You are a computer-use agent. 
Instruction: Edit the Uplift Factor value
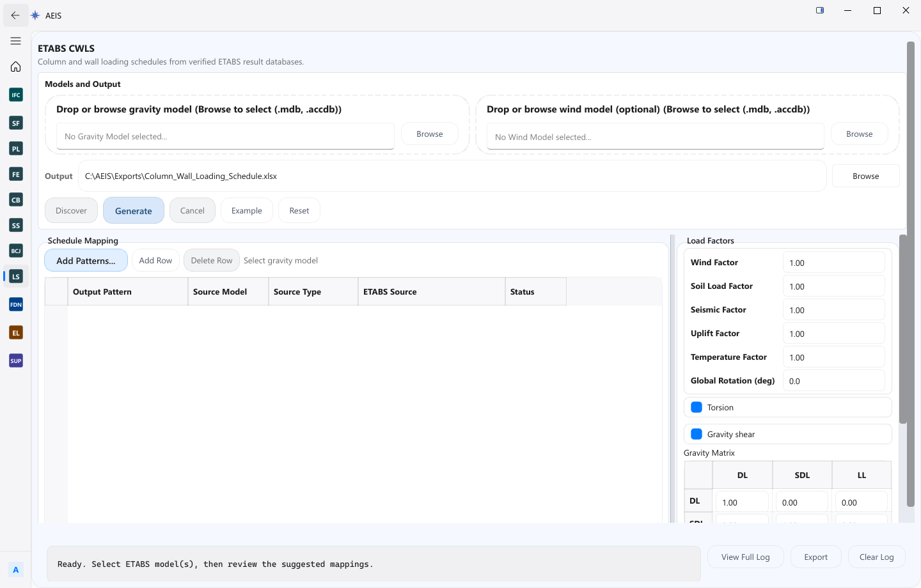click(833, 334)
